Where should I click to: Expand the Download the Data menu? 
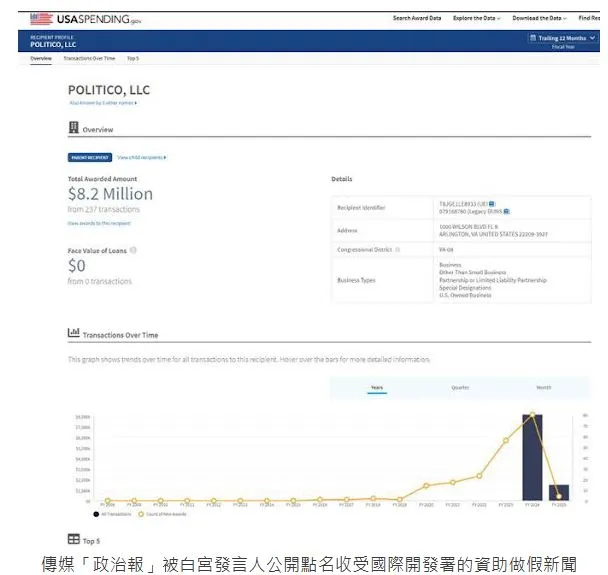(x=539, y=18)
